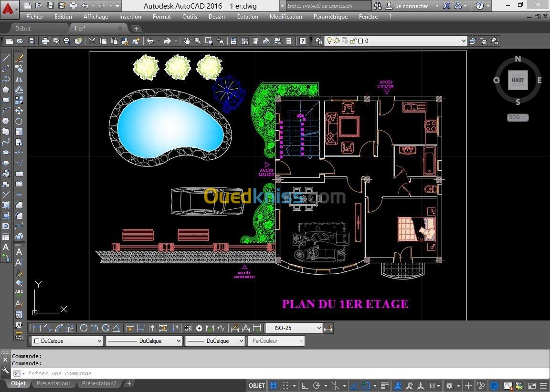Viewport: 550px width, 392px height.
Task: Open the QuickCalc calculator
Action: click(288, 41)
